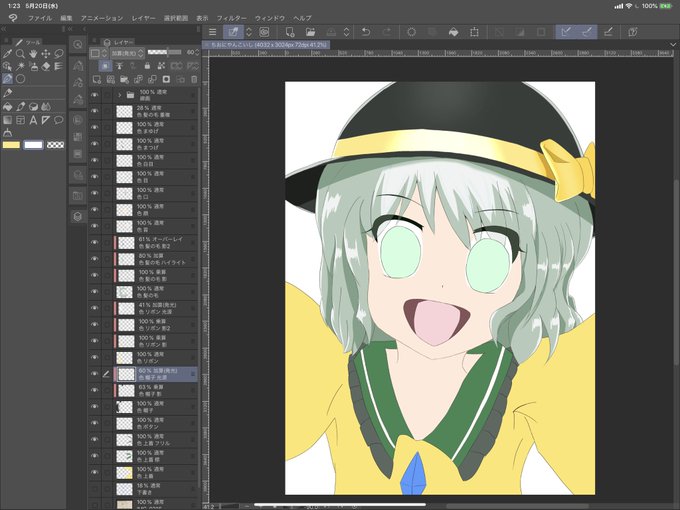The height and width of the screenshot is (510, 680).
Task: Open the ヘルプ menu
Action: pyautogui.click(x=302, y=18)
